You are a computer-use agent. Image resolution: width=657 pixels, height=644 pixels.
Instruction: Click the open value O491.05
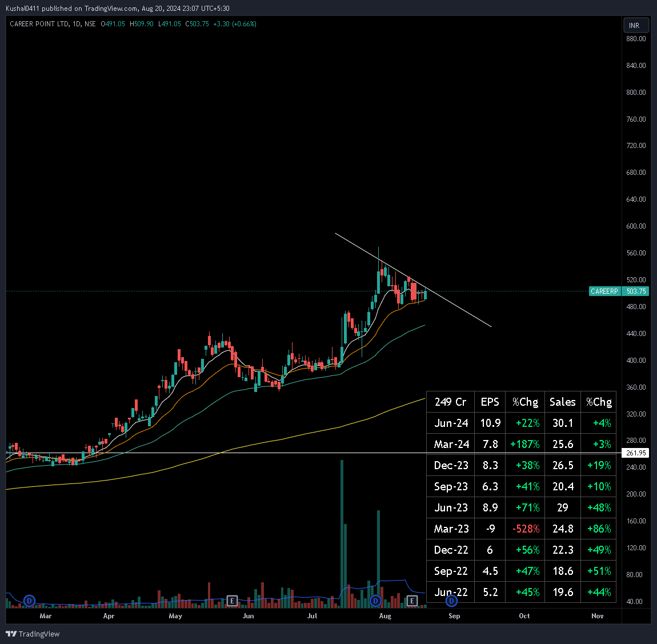(113, 24)
